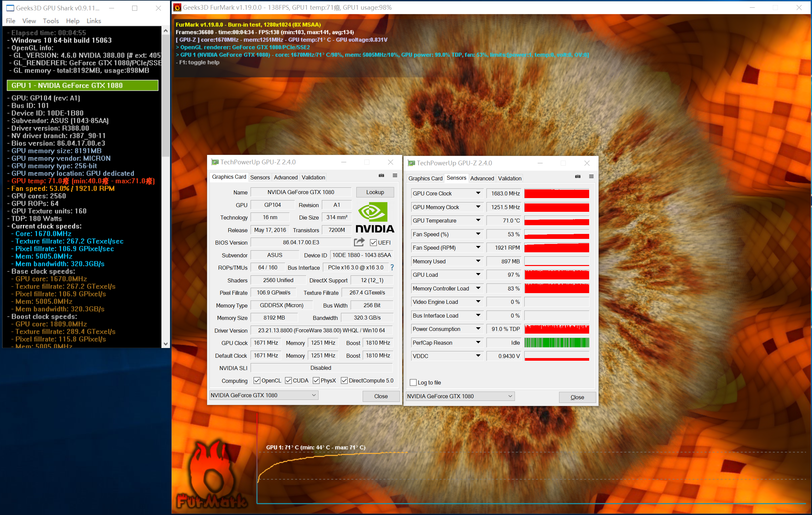
Task: Click the Driver Version field
Action: pyautogui.click(x=322, y=330)
